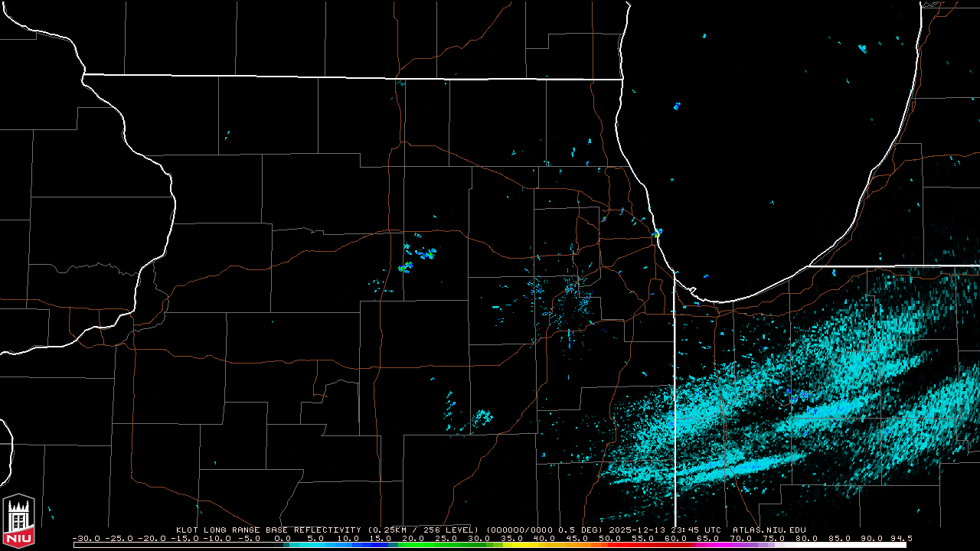This screenshot has width=980, height=551.
Task: Click the yellow 35.0 dBZ section of color scale
Action: [x=511, y=544]
